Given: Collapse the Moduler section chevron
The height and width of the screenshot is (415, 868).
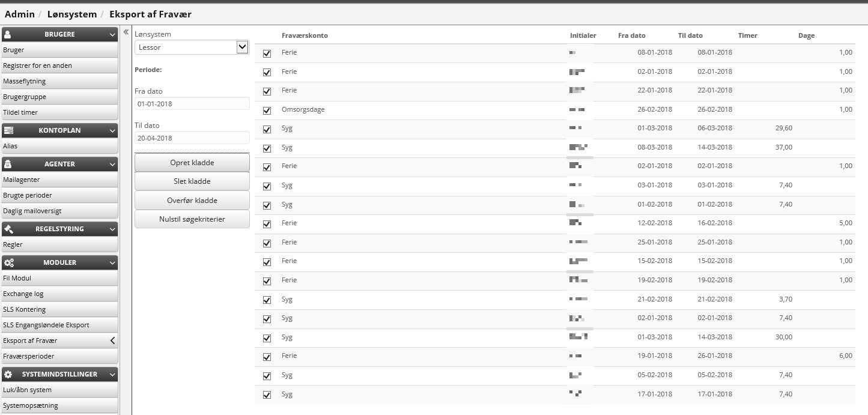Looking at the screenshot, I should point(112,262).
